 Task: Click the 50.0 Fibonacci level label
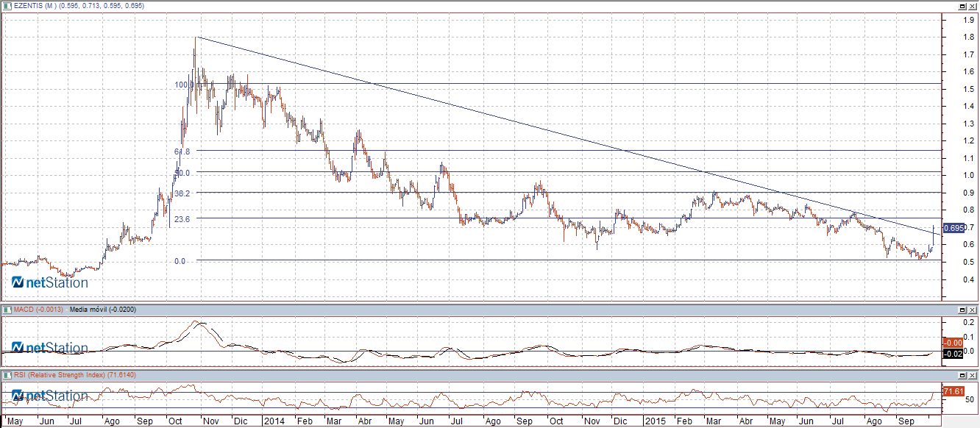click(x=182, y=173)
